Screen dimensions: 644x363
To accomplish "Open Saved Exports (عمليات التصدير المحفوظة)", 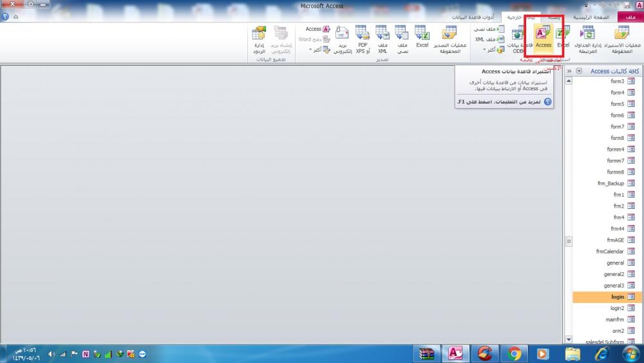I will (x=450, y=39).
